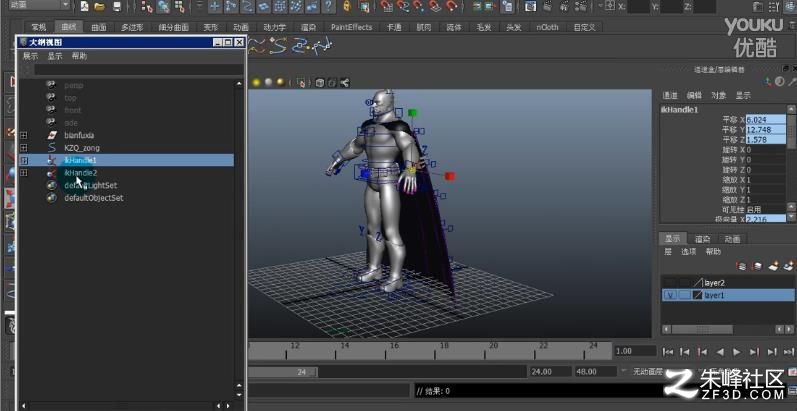
Task: Toggle snap to curves magnet
Action: 403,6
